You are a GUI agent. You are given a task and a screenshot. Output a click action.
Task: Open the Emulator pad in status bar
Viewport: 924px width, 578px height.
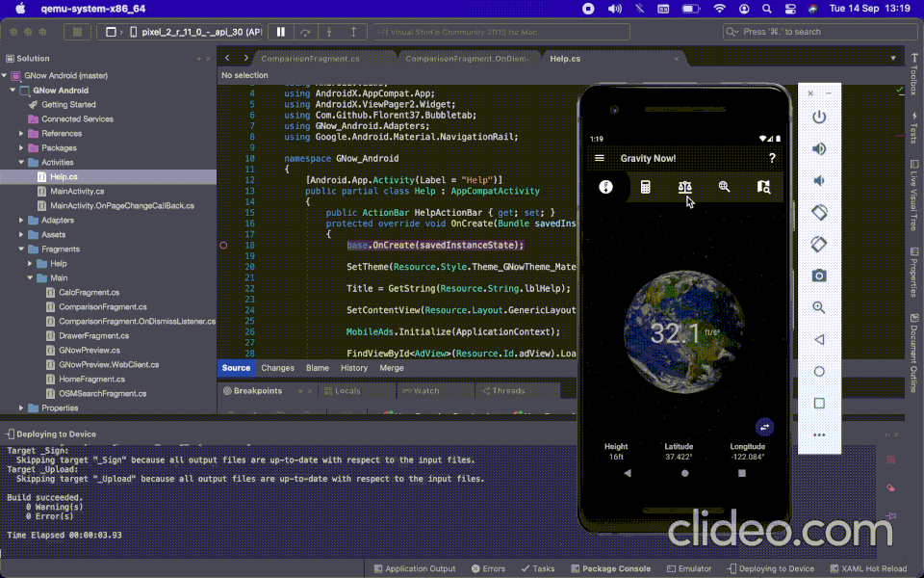pos(689,569)
